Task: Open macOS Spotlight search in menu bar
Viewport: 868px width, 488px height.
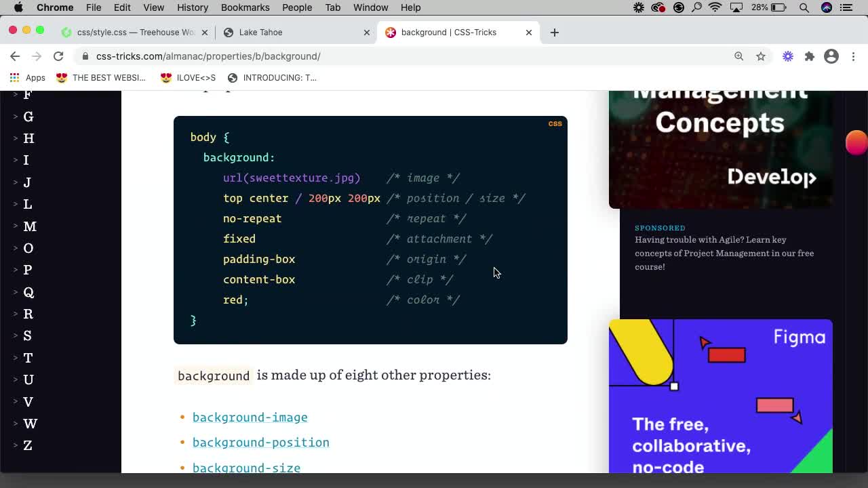Action: point(804,7)
